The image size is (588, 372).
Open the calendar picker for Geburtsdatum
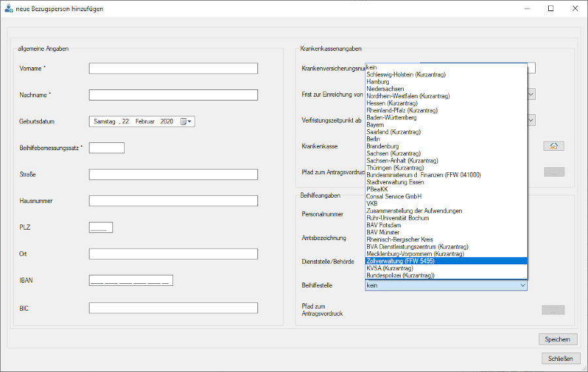[186, 121]
